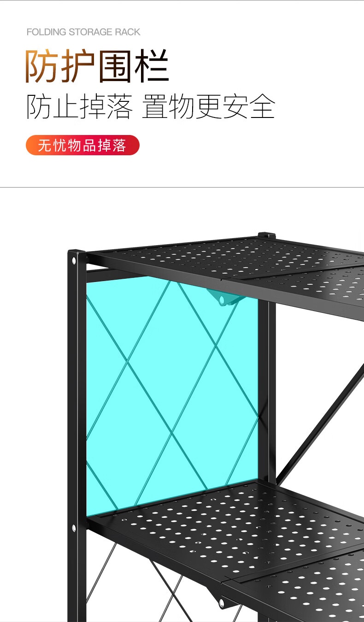Click the cyan highlighted guard panel

click(172, 396)
